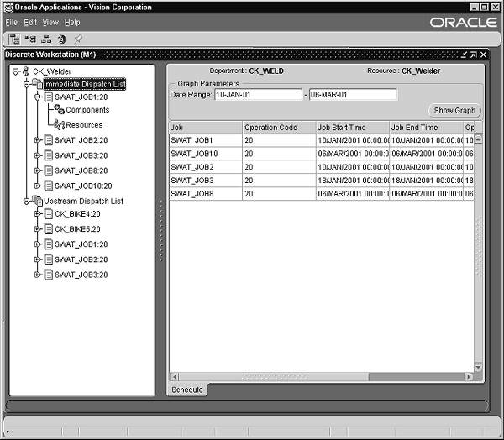This screenshot has height=440, width=504.
Task: Select the SWAT_JOB3 cell in Job column
Action: (x=206, y=181)
